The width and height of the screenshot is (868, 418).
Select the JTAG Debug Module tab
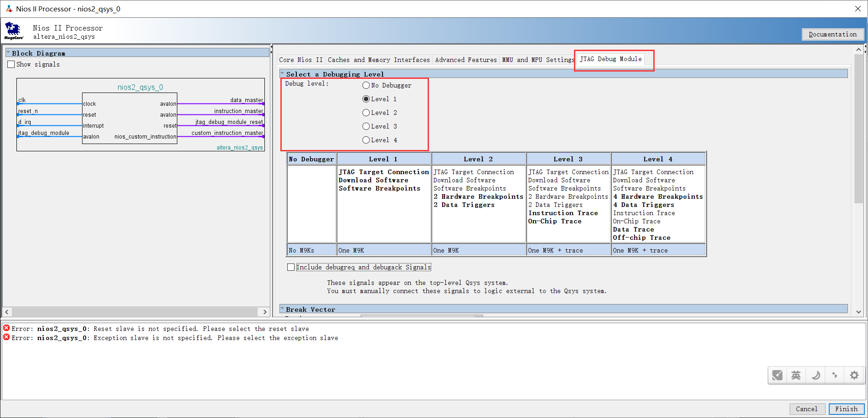pyautogui.click(x=611, y=59)
